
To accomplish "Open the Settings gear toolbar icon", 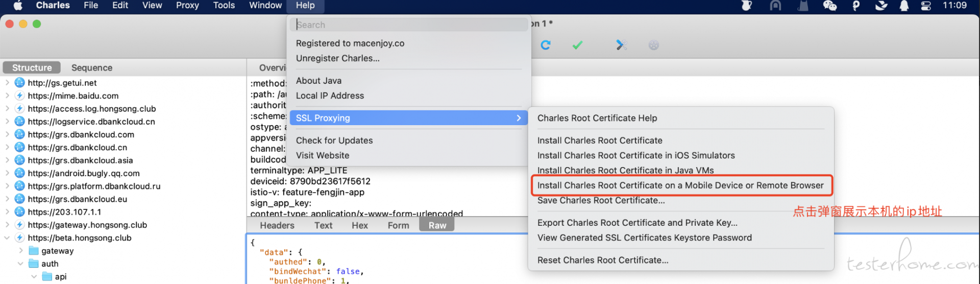I will [x=653, y=45].
